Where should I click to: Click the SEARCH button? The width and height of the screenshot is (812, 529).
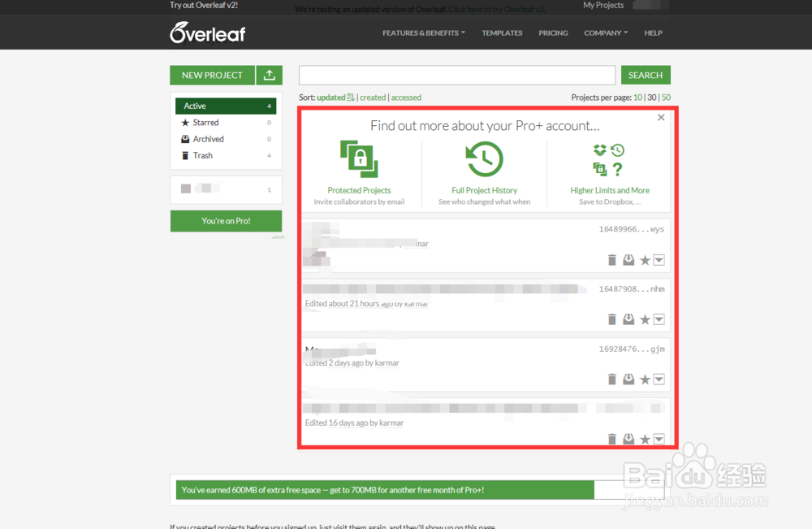[x=646, y=75]
